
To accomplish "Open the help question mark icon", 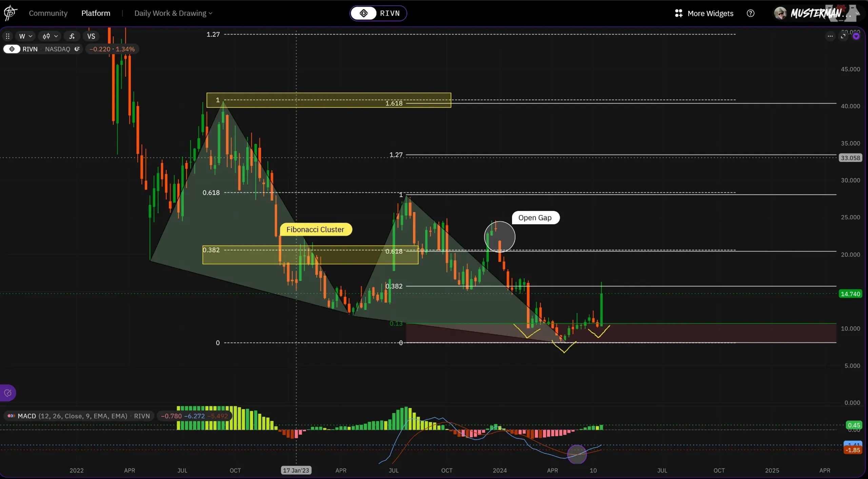I will (x=750, y=13).
